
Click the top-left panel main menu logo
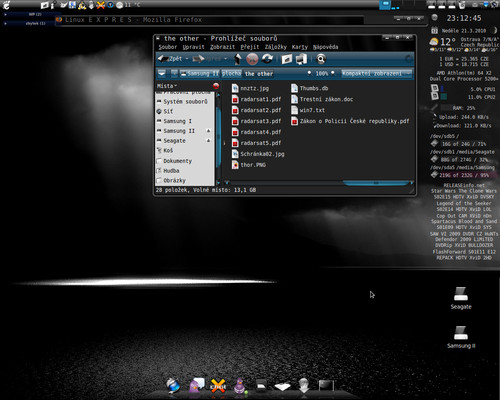tap(6, 5)
